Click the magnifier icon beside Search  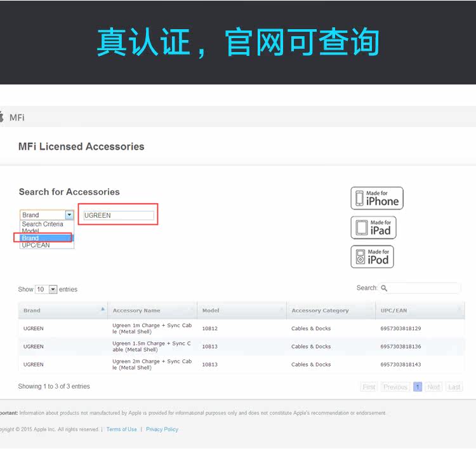(x=384, y=288)
